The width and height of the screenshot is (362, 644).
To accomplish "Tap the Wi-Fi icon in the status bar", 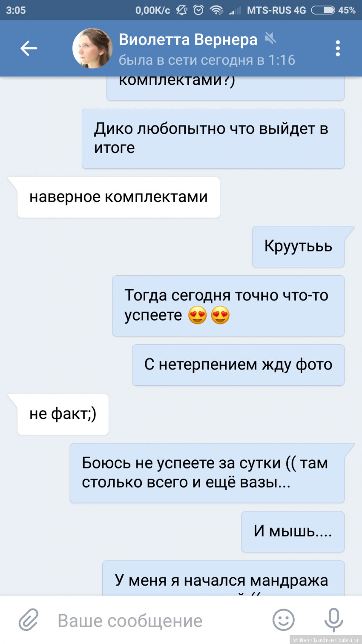I will pos(216,10).
